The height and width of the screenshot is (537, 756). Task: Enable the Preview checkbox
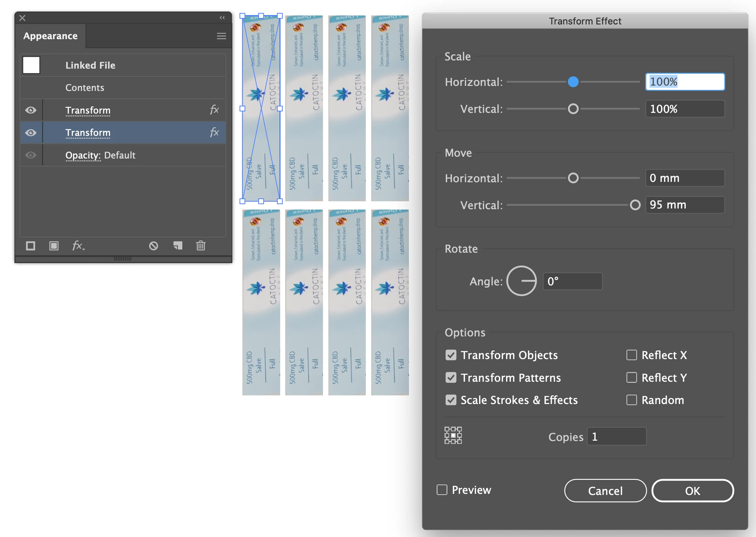click(442, 490)
